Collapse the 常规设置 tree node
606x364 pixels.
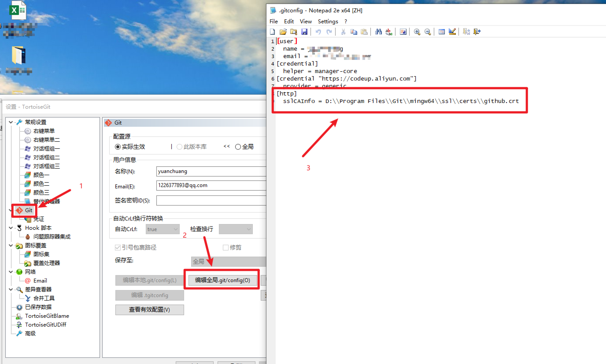[x=11, y=122]
